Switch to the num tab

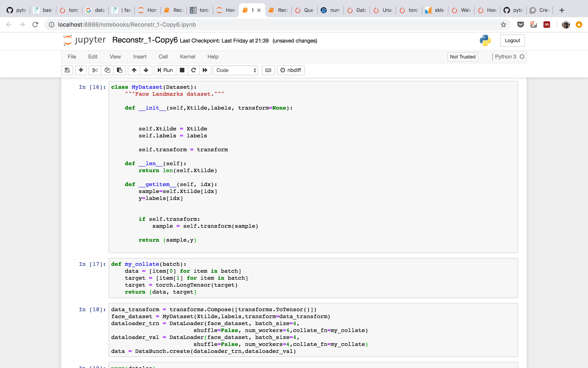(331, 10)
